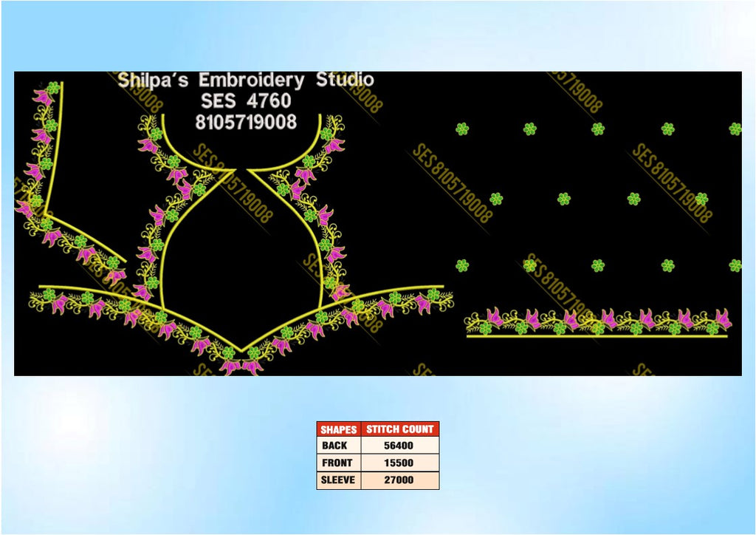This screenshot has height=535, width=756.
Task: Select the 'BACK' row label
Action: [334, 446]
